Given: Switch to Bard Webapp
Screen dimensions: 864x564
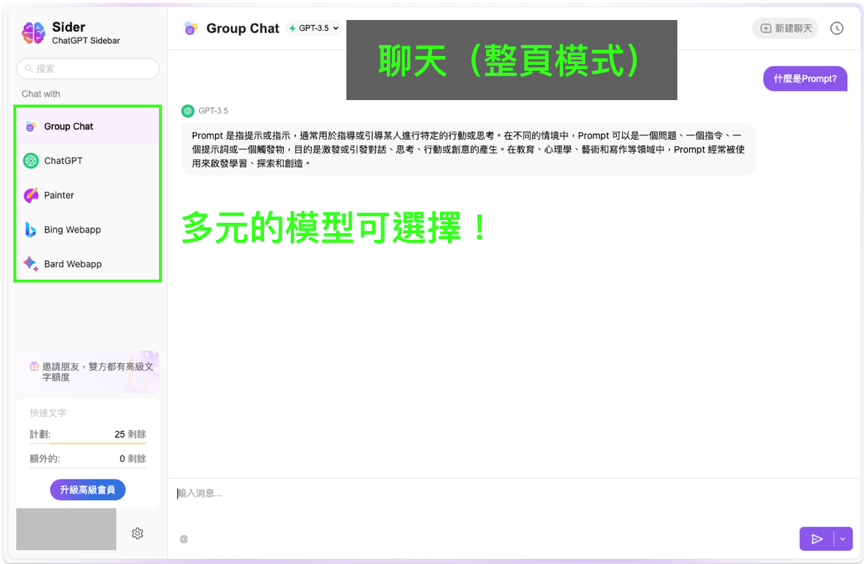Looking at the screenshot, I should click(88, 264).
